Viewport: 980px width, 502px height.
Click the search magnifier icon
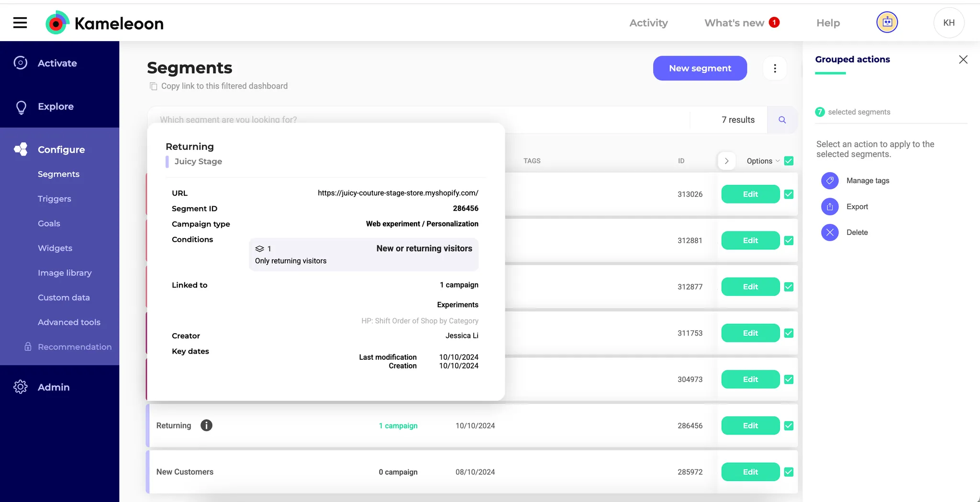pyautogui.click(x=782, y=120)
